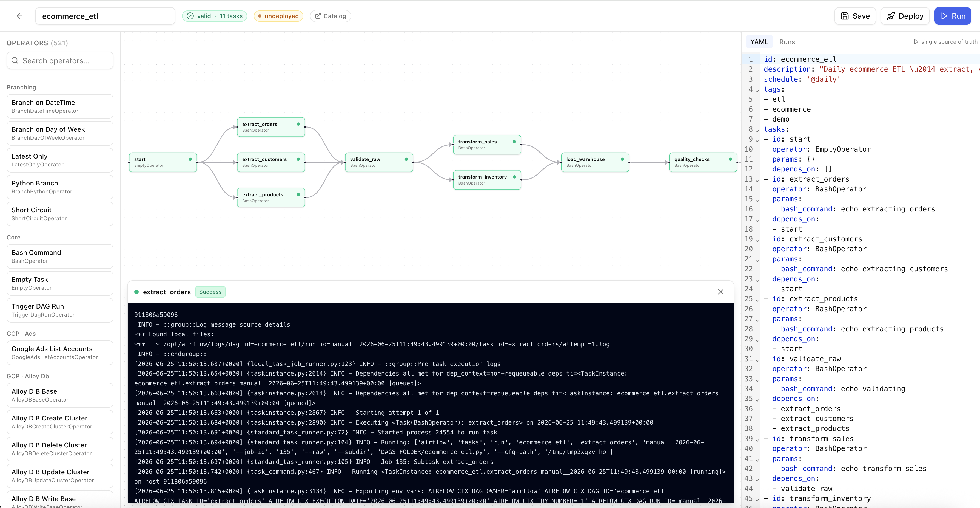Edit the ecommerce_etl name field
Viewport: 980px width, 508px height.
(106, 16)
